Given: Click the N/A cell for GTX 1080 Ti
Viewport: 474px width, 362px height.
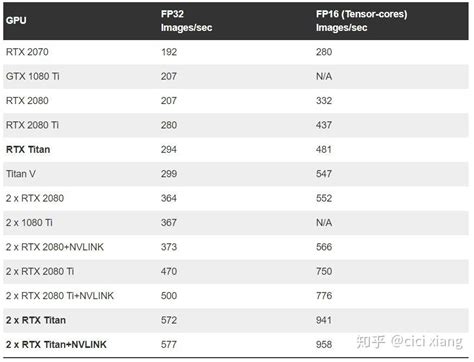Looking at the screenshot, I should (324, 76).
